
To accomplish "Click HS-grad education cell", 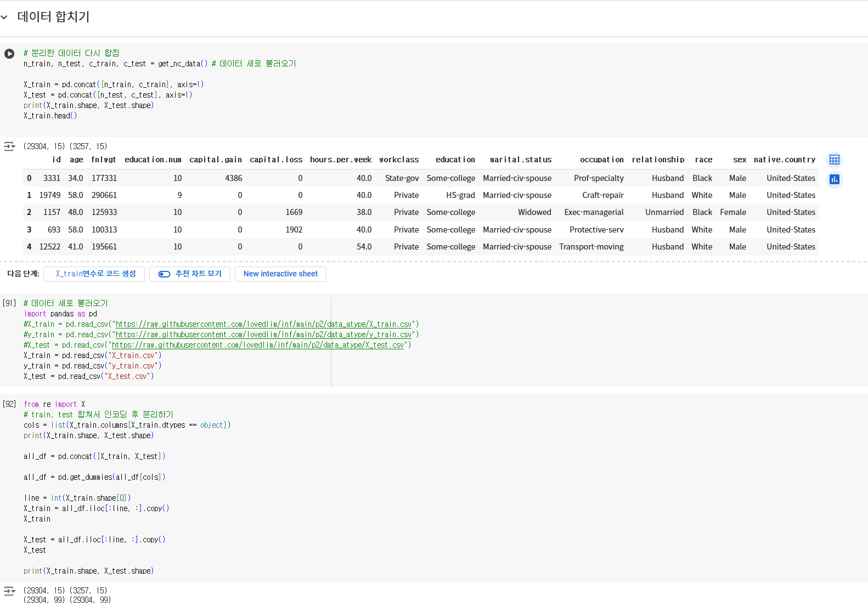I will coord(460,195).
